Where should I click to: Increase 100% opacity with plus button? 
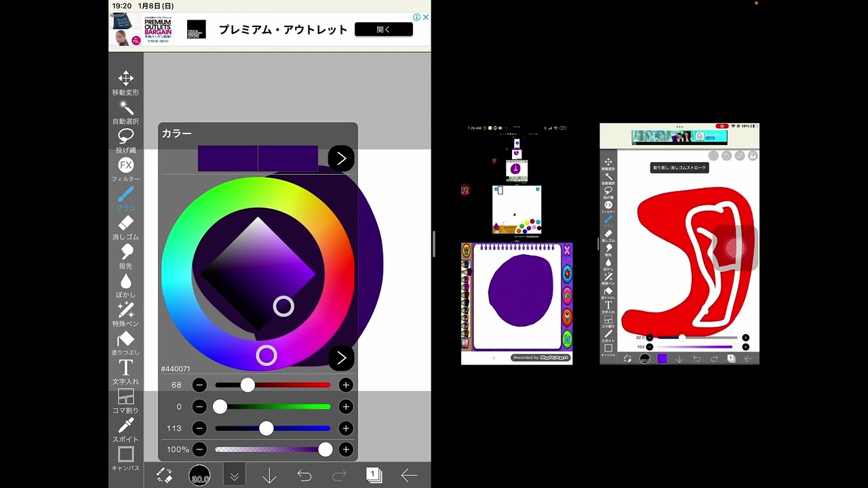point(346,449)
